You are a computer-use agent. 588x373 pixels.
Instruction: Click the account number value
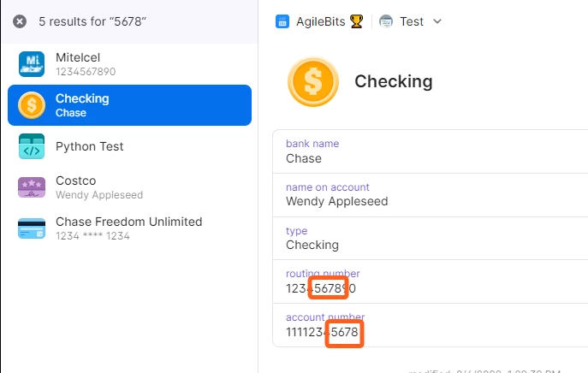(x=322, y=332)
